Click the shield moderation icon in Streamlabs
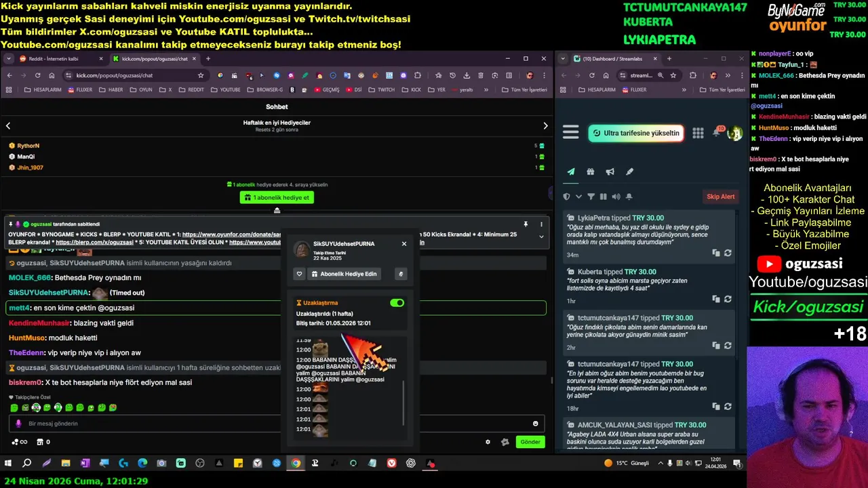The image size is (868, 488). (x=567, y=197)
